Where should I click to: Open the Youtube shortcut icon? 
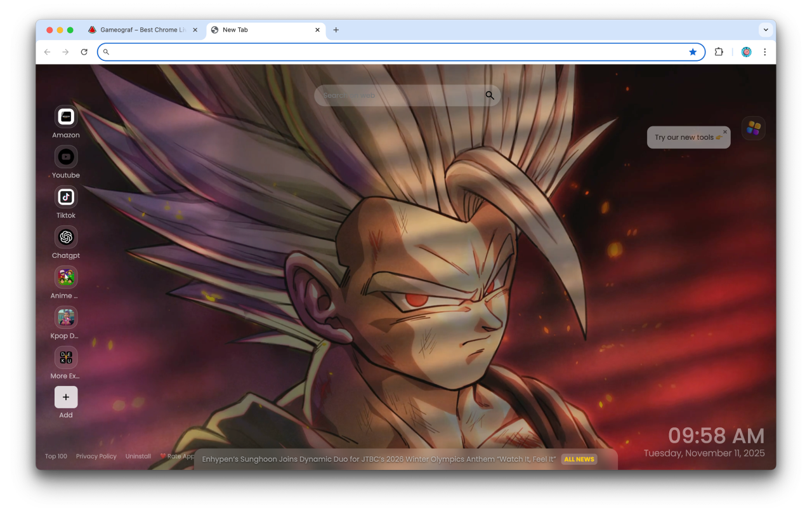tap(66, 157)
